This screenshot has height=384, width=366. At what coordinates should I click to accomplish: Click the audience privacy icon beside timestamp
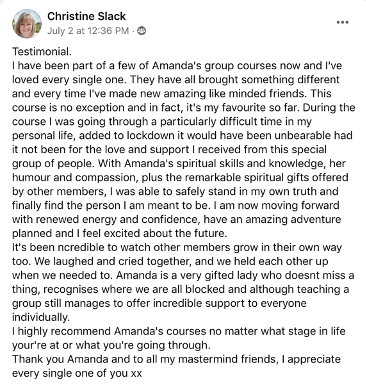click(x=142, y=31)
